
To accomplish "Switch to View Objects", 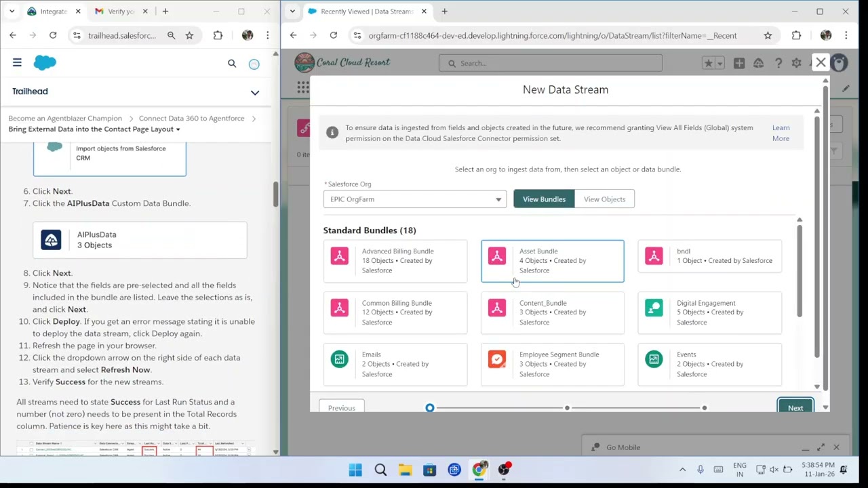I will pos(604,199).
